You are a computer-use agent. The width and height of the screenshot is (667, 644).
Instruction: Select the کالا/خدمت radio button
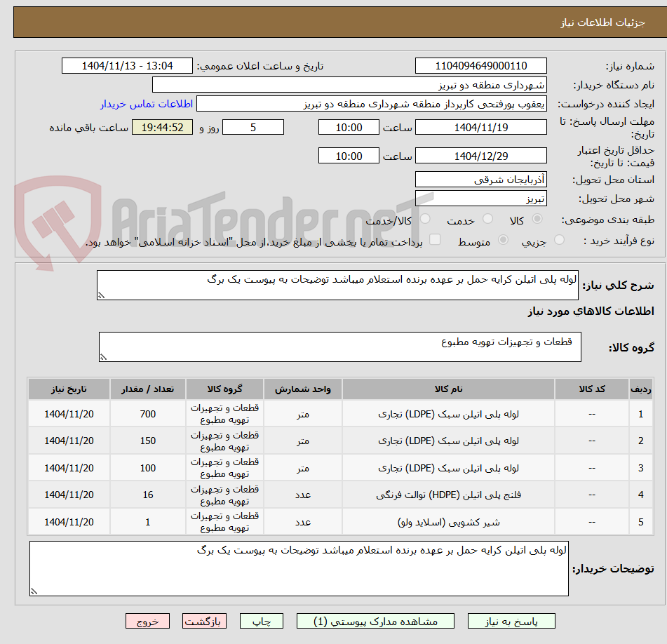tap(426, 219)
